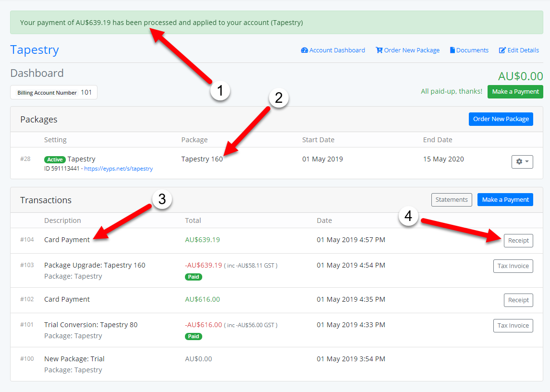Open the Account Dashboard link
550x392 pixels.
point(333,50)
